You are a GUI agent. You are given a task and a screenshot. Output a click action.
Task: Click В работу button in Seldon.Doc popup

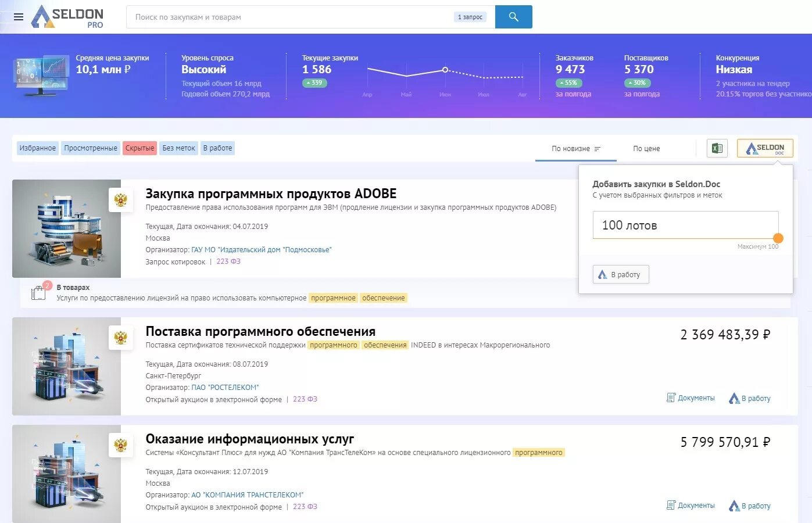pyautogui.click(x=621, y=274)
